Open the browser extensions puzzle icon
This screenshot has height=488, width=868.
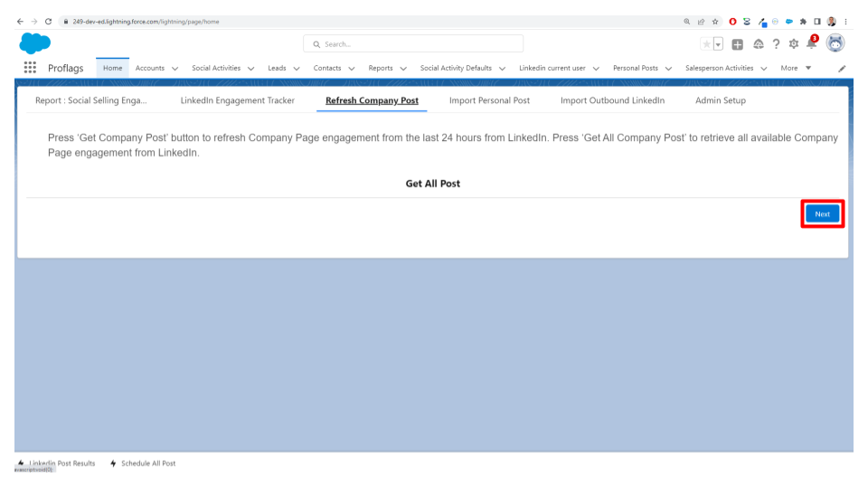803,22
